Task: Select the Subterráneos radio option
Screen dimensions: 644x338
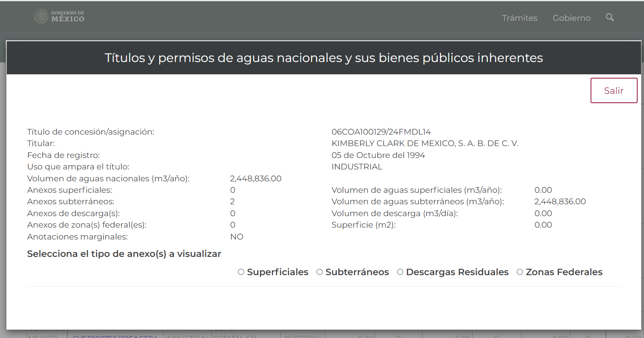Action: pos(319,272)
